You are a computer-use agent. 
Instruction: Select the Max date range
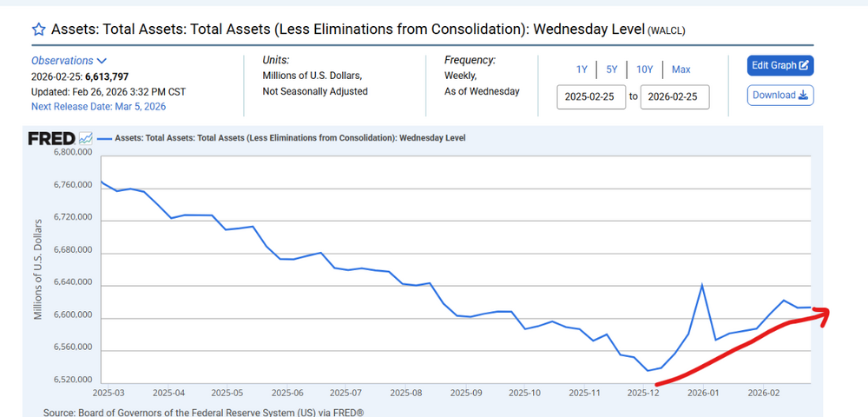coord(681,69)
